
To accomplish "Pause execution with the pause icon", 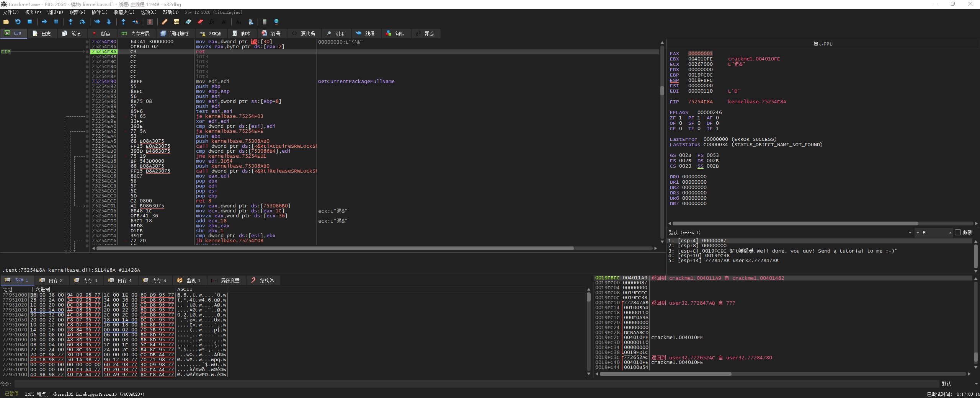I will pos(56,22).
